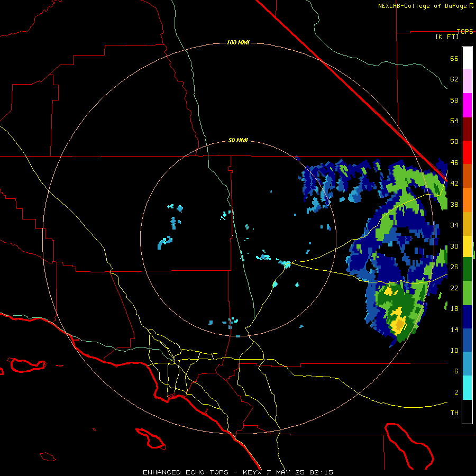Click the white color swatch at scale top
Viewport: 476px width, 476px height.
click(467, 58)
